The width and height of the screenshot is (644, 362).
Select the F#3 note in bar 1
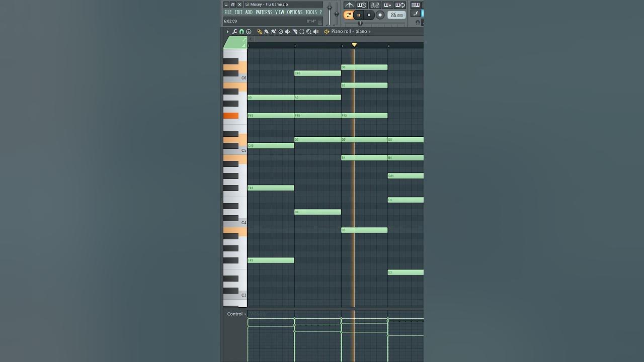[x=271, y=260]
